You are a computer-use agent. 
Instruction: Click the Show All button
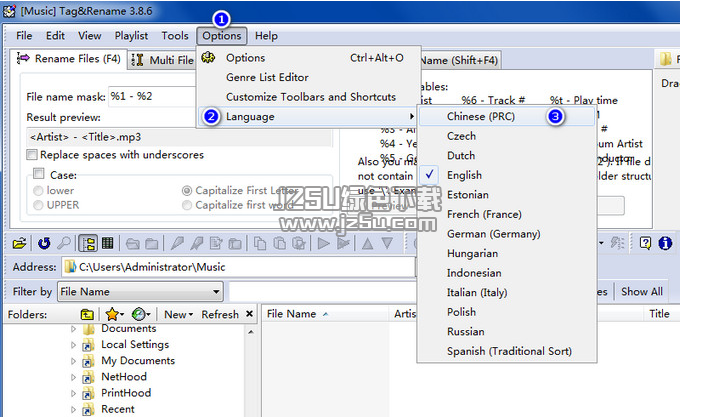point(642,291)
